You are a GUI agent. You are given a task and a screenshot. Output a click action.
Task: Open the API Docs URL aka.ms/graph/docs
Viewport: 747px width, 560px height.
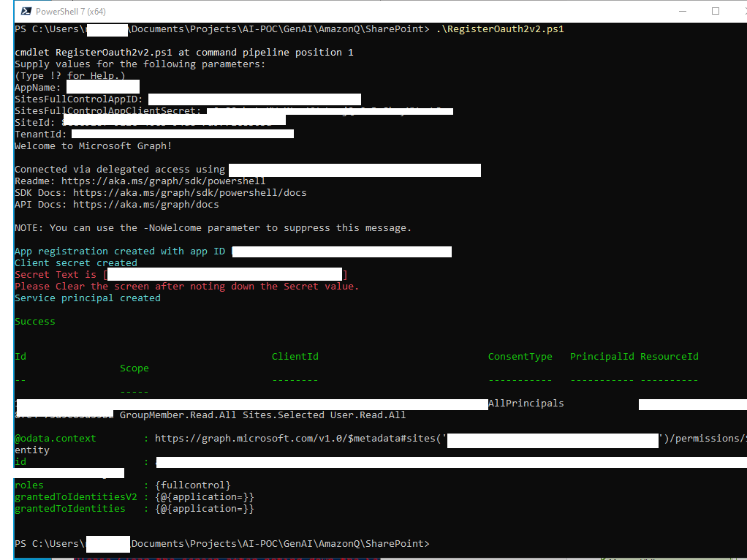[145, 205]
